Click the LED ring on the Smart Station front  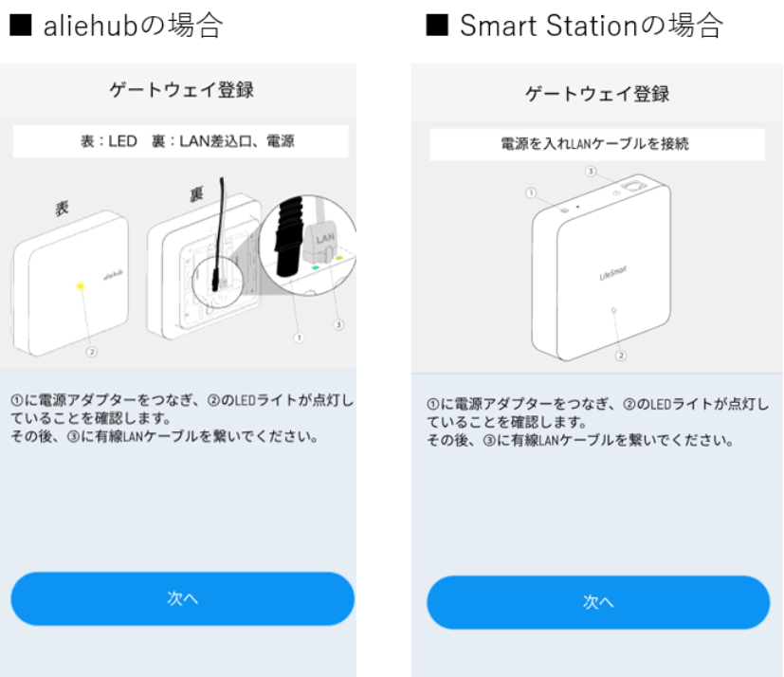pos(614,311)
